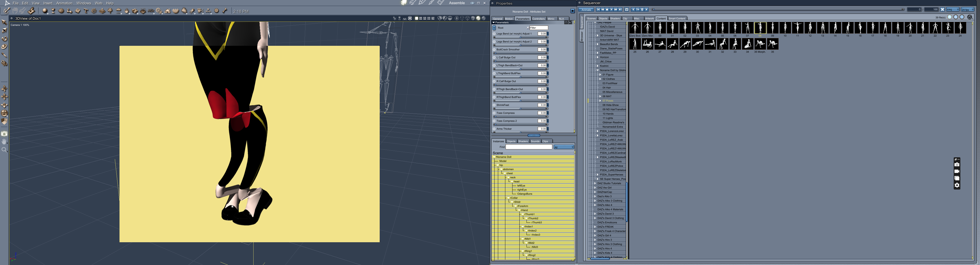The height and width of the screenshot is (265, 980).
Task: Toggle the wireframe cube display mode
Action: 468,18
